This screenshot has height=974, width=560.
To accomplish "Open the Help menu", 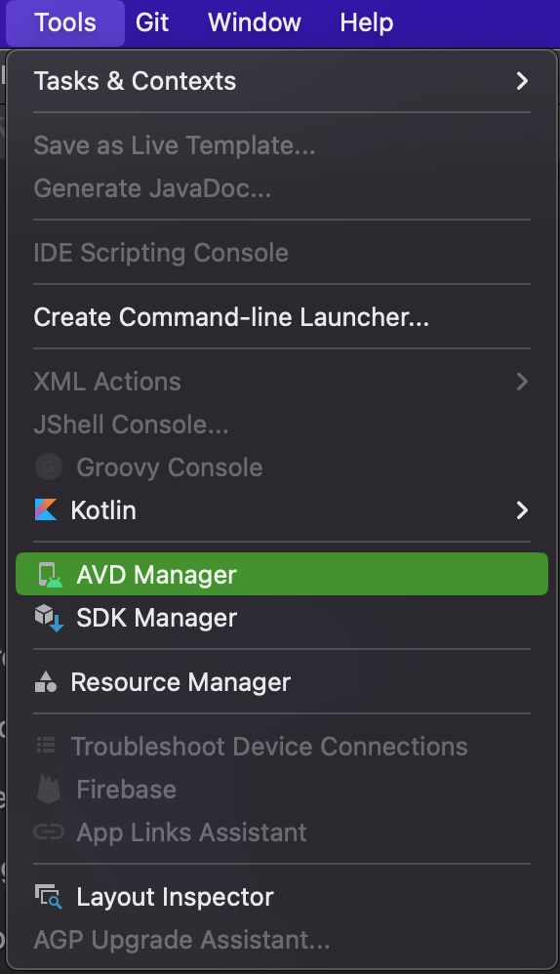I will 366,22.
